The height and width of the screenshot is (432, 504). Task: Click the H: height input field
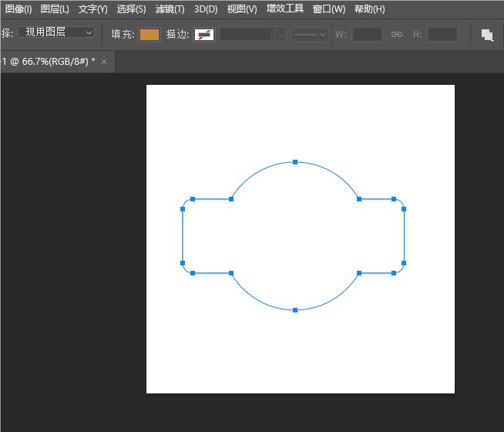click(x=442, y=35)
